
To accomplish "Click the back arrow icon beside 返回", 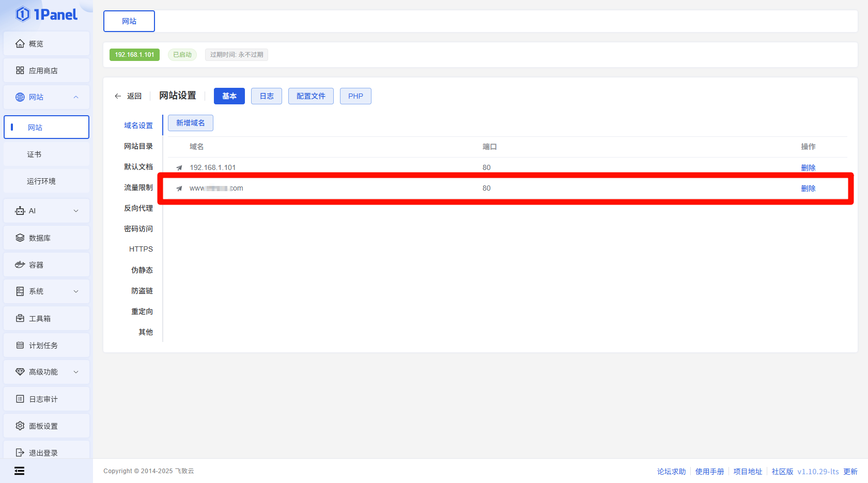I will pyautogui.click(x=118, y=96).
